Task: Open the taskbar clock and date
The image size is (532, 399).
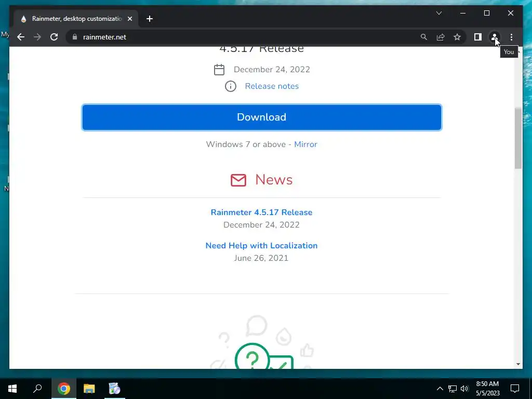Action: pyautogui.click(x=487, y=389)
